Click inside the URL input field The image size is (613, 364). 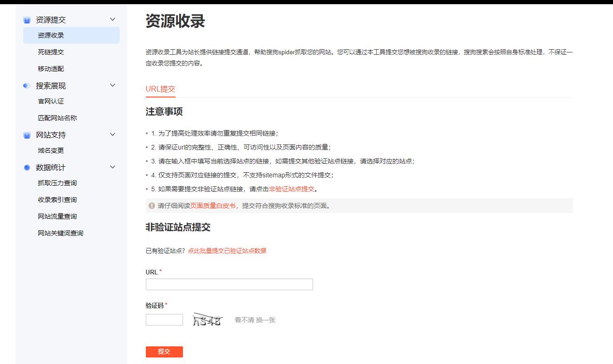(229, 284)
